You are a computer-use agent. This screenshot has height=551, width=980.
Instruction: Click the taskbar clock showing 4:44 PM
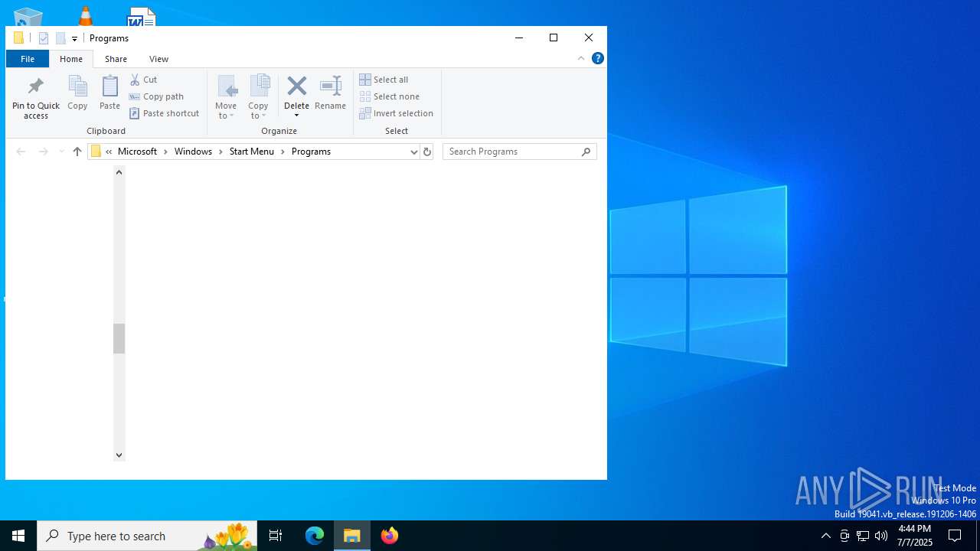pyautogui.click(x=914, y=536)
